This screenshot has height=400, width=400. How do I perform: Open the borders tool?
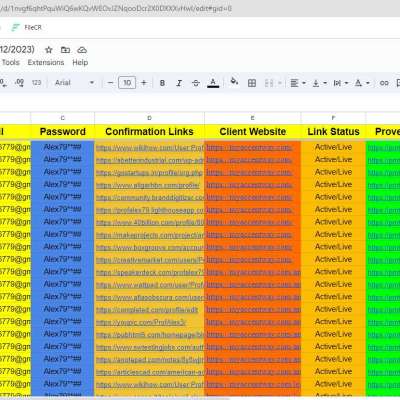252,83
